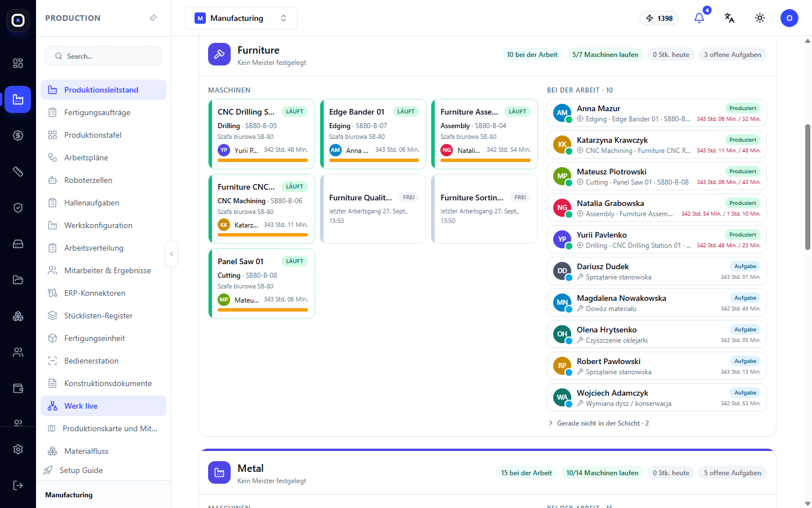Open the shield check icon in left rail
812x508 pixels.
point(18,208)
